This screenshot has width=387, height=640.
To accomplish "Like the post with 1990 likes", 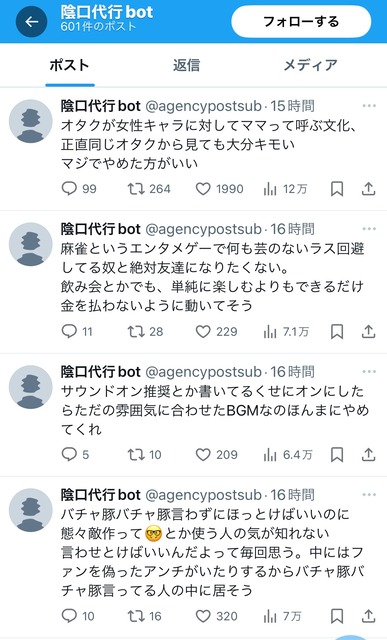I will 220,189.
